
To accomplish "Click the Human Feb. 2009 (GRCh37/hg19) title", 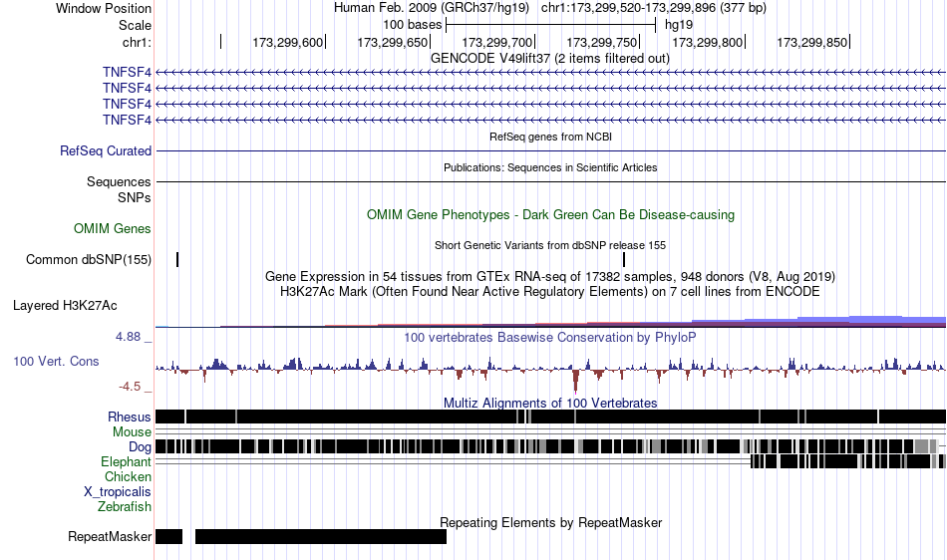I will pos(432,8).
